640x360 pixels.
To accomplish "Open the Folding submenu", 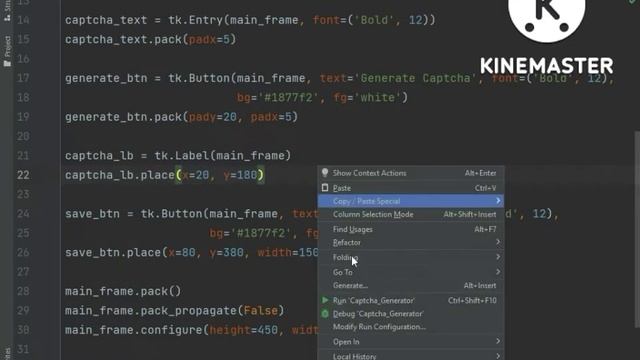I will [x=411, y=257].
